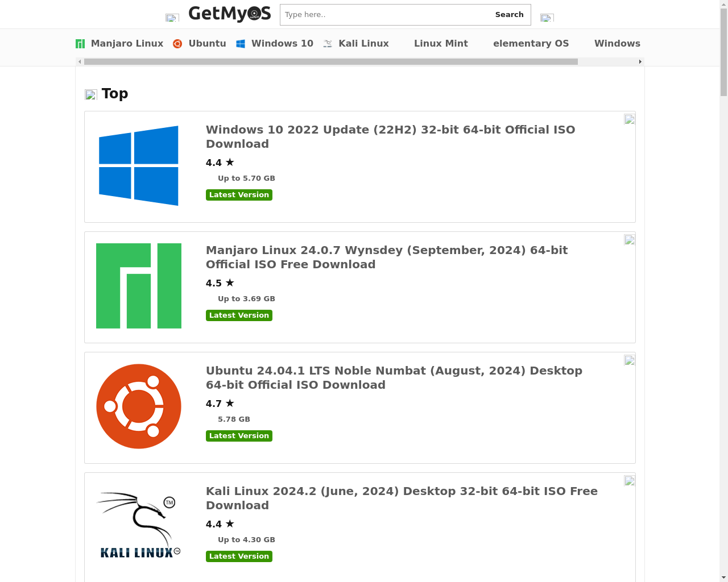Click the orange Ubuntu logo thumbnail
728x582 pixels.
(x=139, y=406)
